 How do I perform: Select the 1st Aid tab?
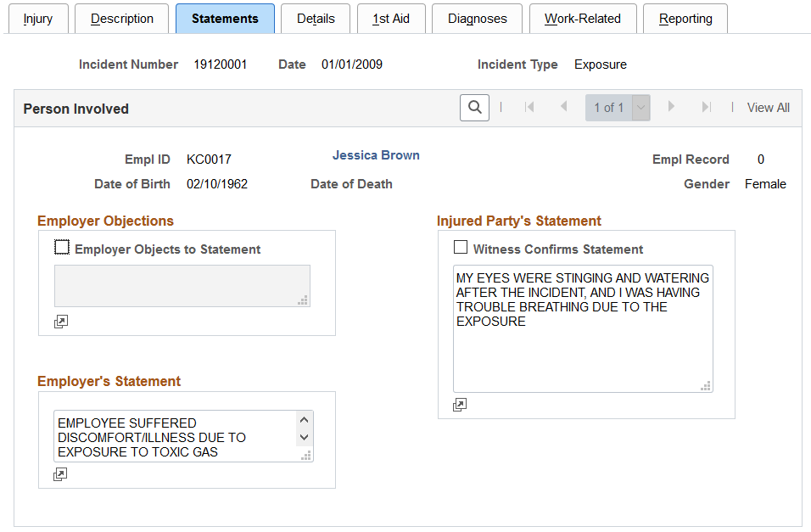click(x=391, y=19)
